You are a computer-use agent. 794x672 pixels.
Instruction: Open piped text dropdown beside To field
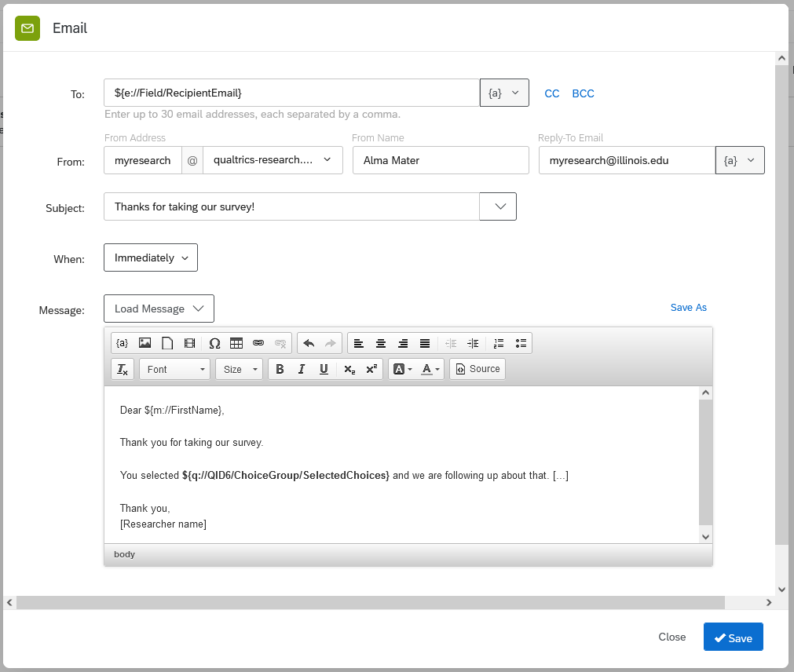click(504, 93)
